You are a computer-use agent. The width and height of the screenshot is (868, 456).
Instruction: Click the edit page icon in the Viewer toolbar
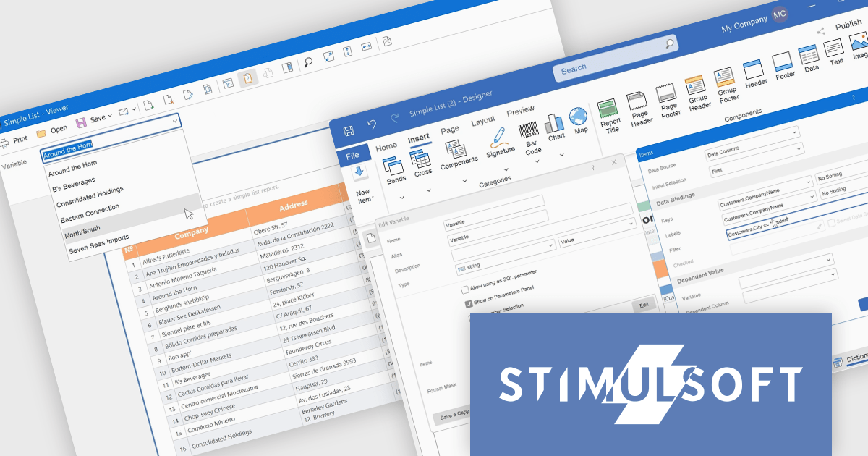[x=187, y=95]
